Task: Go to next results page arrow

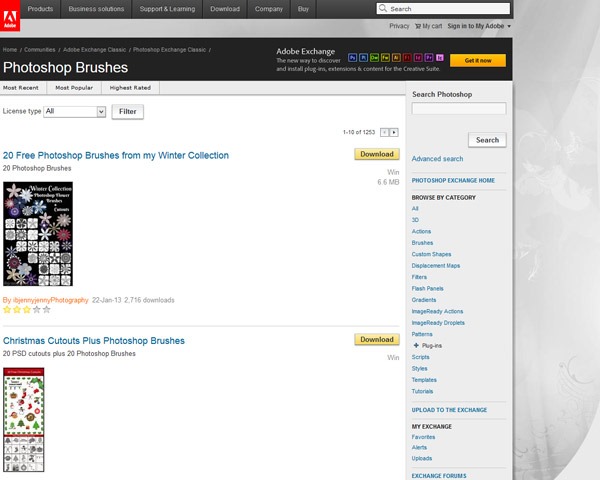Action: tap(394, 132)
